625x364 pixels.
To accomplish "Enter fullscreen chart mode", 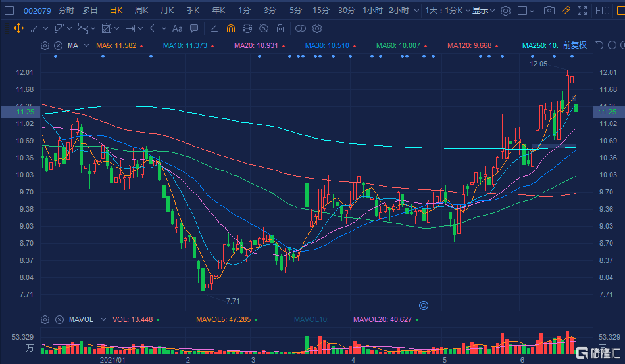I will [582, 11].
